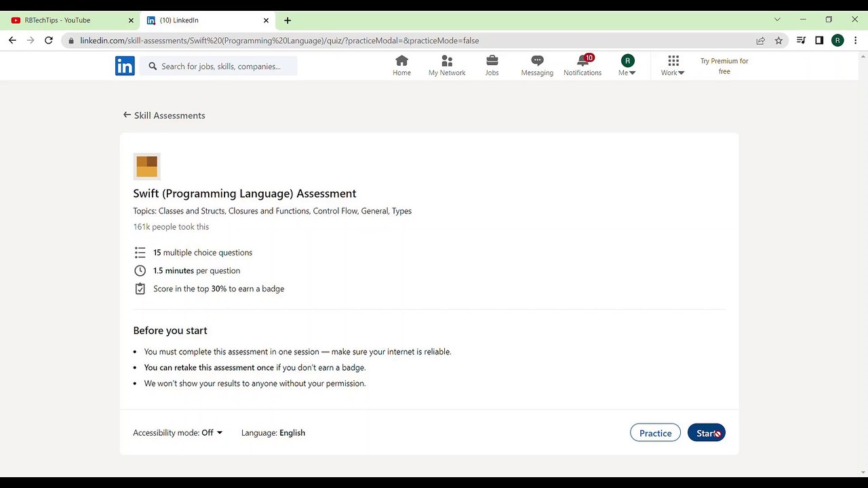This screenshot has height=488, width=868.
Task: Toggle the browser side panel
Action: (x=819, y=41)
